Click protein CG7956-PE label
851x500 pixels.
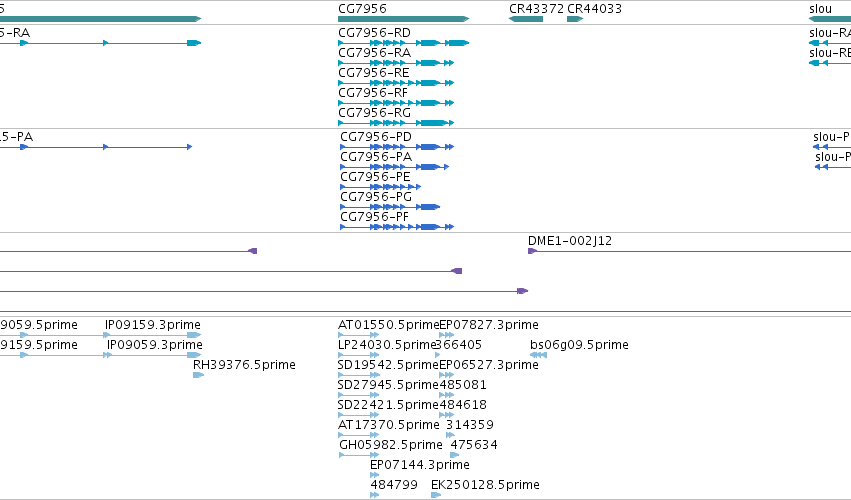375,177
